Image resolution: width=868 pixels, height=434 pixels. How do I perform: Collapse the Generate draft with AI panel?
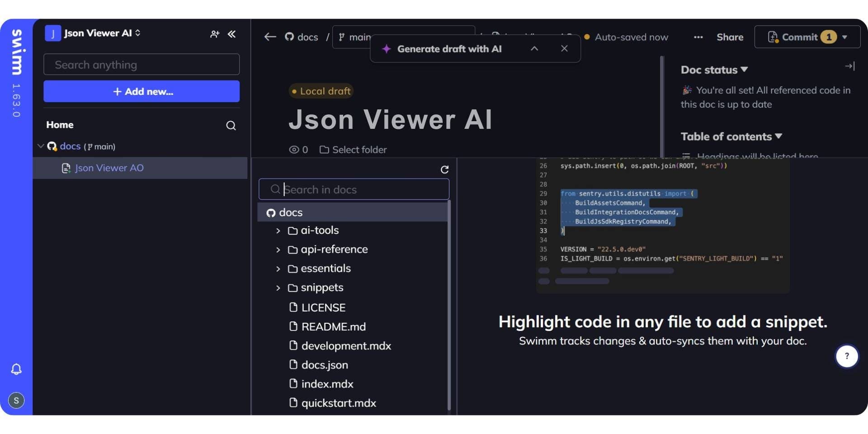tap(534, 48)
